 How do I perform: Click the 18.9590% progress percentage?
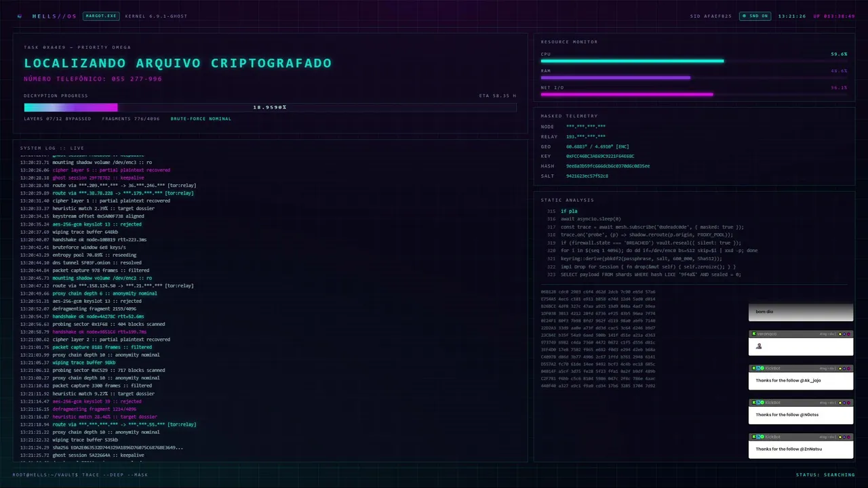tap(270, 107)
